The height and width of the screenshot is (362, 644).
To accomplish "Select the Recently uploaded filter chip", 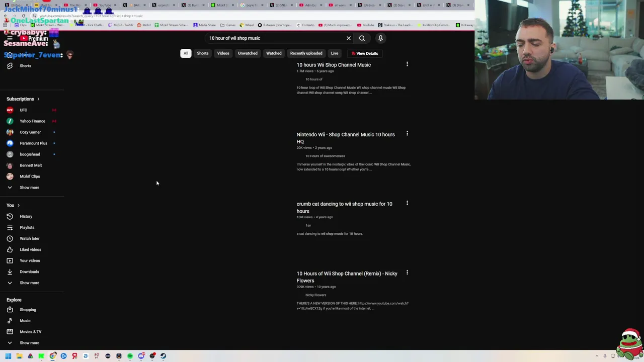I will pyautogui.click(x=306, y=53).
